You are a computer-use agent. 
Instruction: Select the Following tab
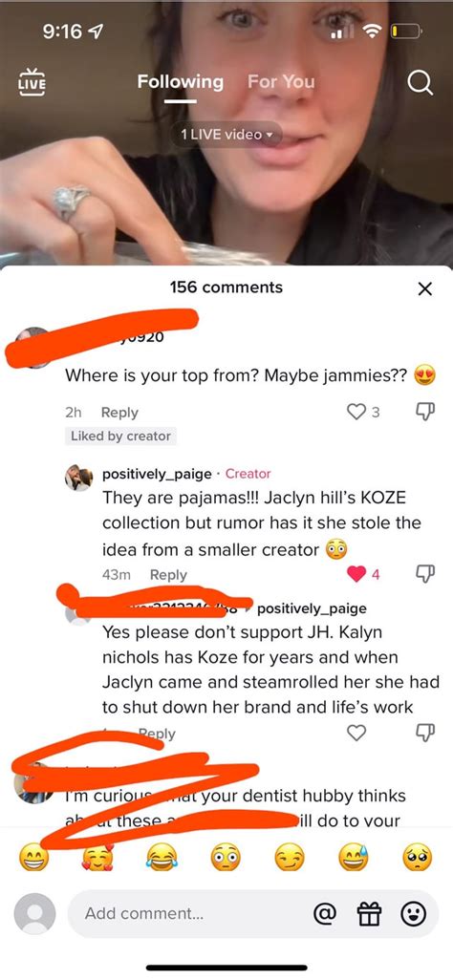[x=181, y=82]
